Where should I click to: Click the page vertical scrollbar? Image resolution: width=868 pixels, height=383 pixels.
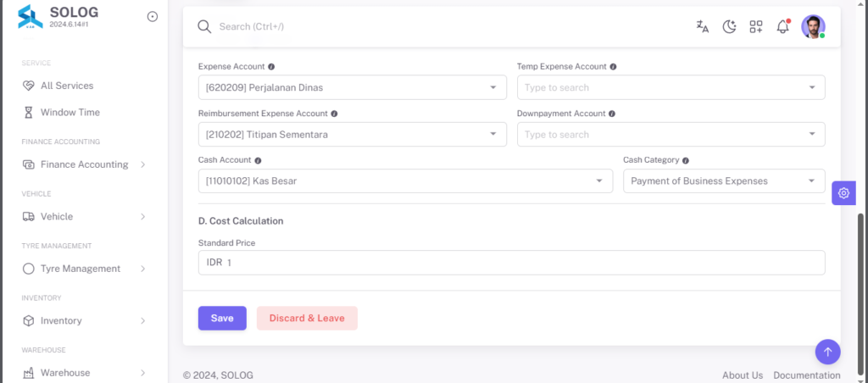click(860, 293)
